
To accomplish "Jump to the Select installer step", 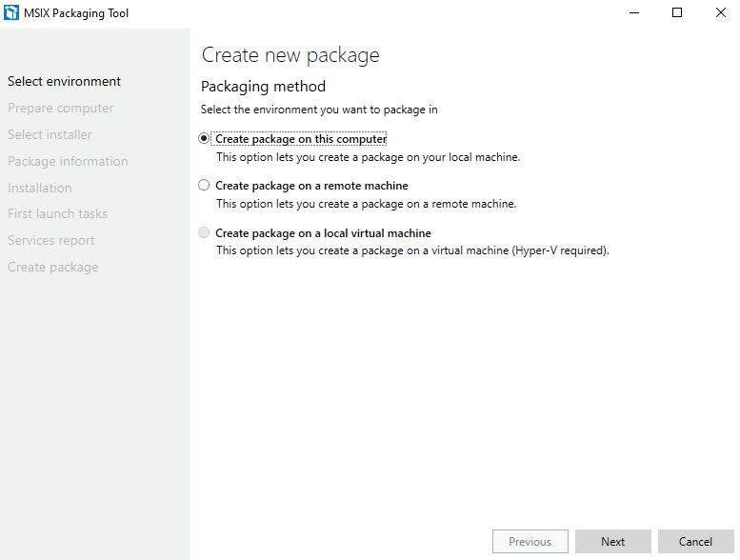I will (50, 134).
